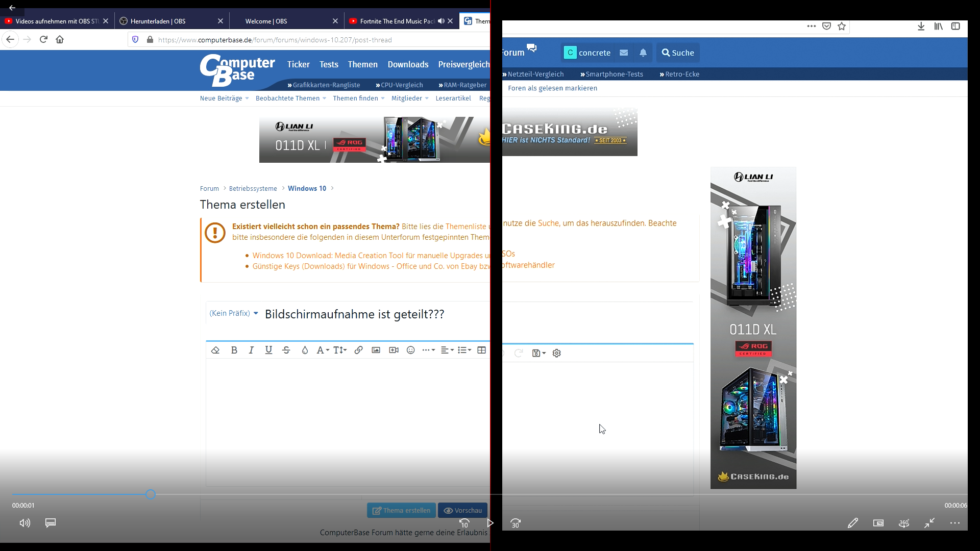980x551 pixels.
Task: Switch to mini view mode
Action: [878, 523]
